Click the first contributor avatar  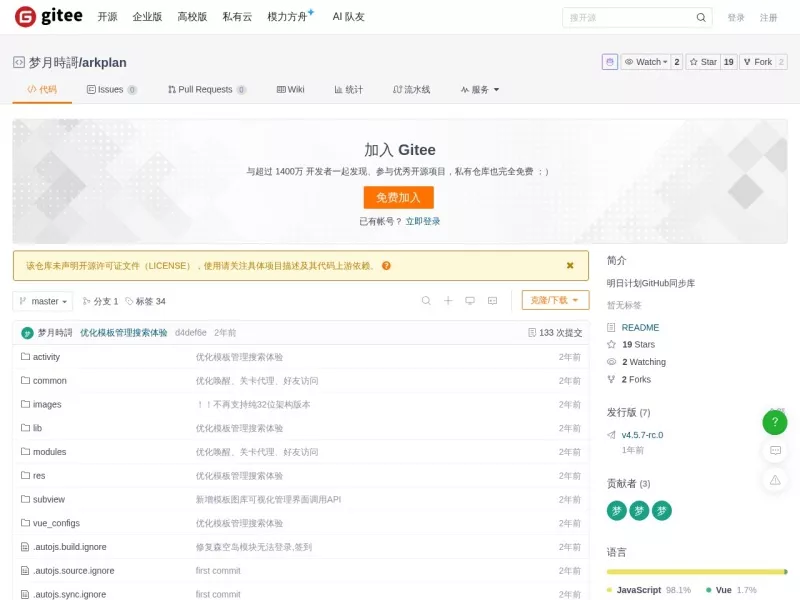616,510
